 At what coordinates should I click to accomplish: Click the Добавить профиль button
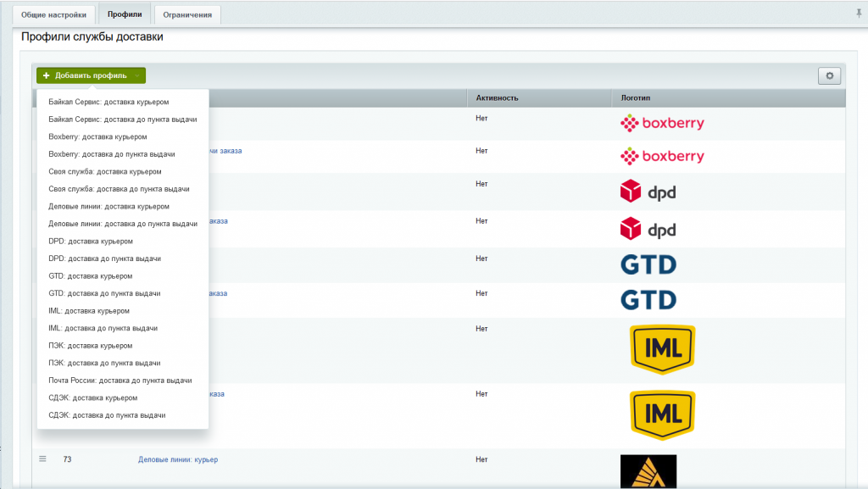click(x=84, y=75)
